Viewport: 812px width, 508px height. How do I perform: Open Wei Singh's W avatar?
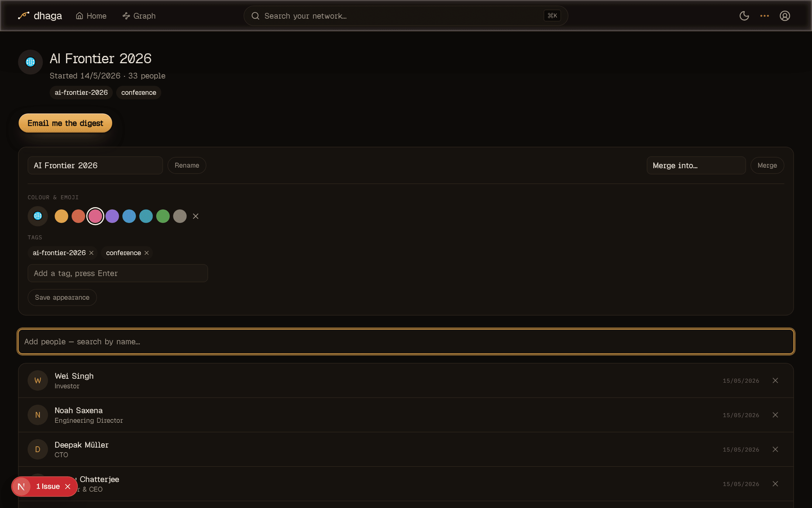[38, 380]
